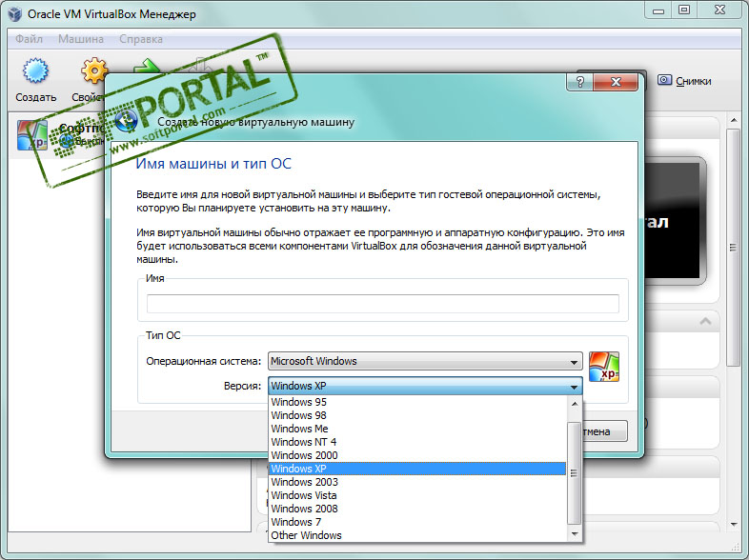This screenshot has height=560, width=749.
Task: Close the new virtual machine dialog
Action: 616,82
